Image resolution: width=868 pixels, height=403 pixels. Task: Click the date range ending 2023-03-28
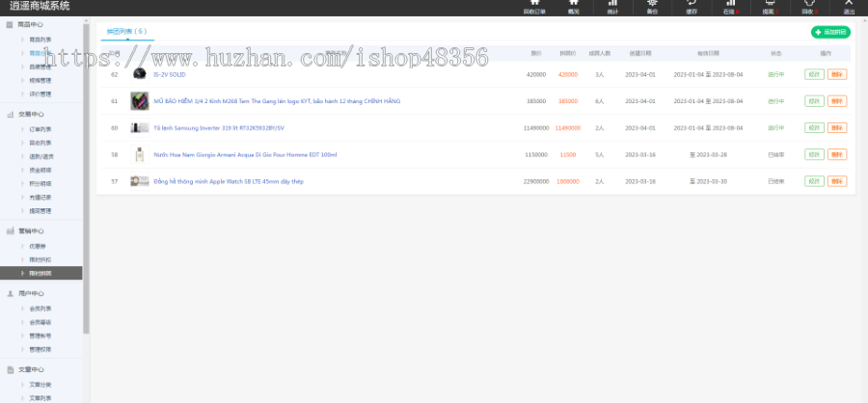click(x=708, y=154)
